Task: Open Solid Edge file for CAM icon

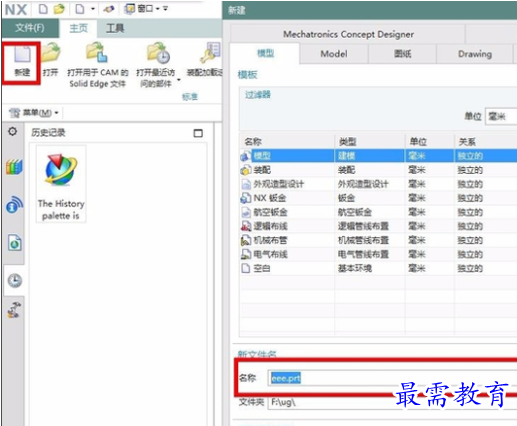Action: click(x=96, y=53)
